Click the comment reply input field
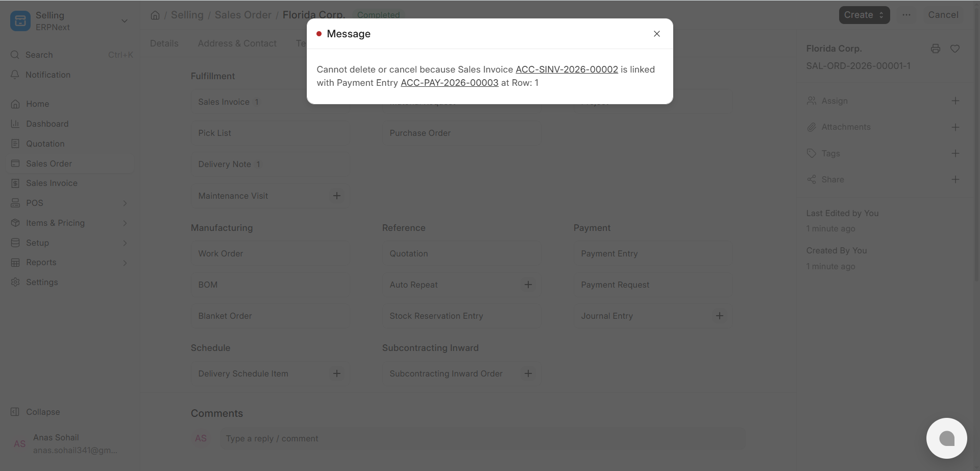 [x=483, y=438]
